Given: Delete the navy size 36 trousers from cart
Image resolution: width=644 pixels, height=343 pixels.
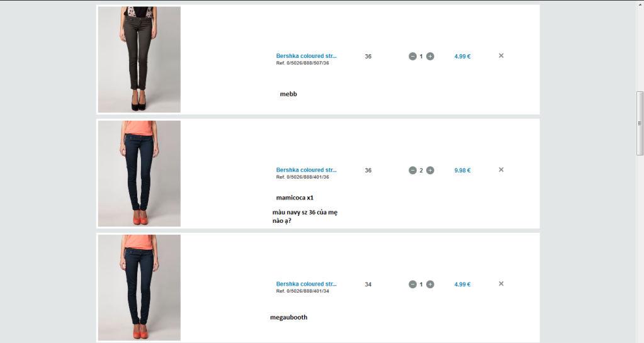Looking at the screenshot, I should tap(501, 170).
